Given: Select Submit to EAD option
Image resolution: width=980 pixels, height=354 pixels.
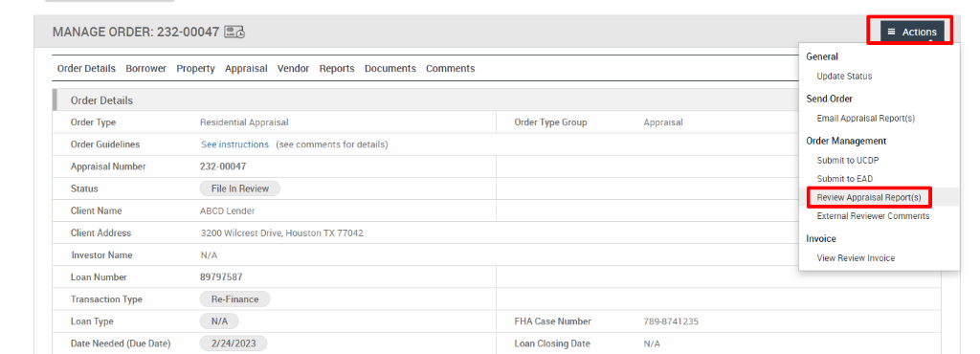Looking at the screenshot, I should tap(844, 179).
